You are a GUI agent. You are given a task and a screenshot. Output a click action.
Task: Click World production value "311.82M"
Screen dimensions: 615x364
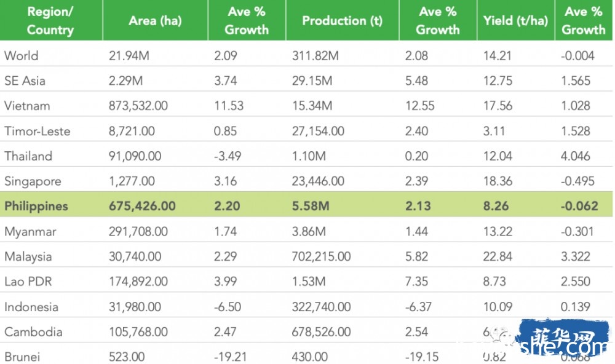[315, 56]
